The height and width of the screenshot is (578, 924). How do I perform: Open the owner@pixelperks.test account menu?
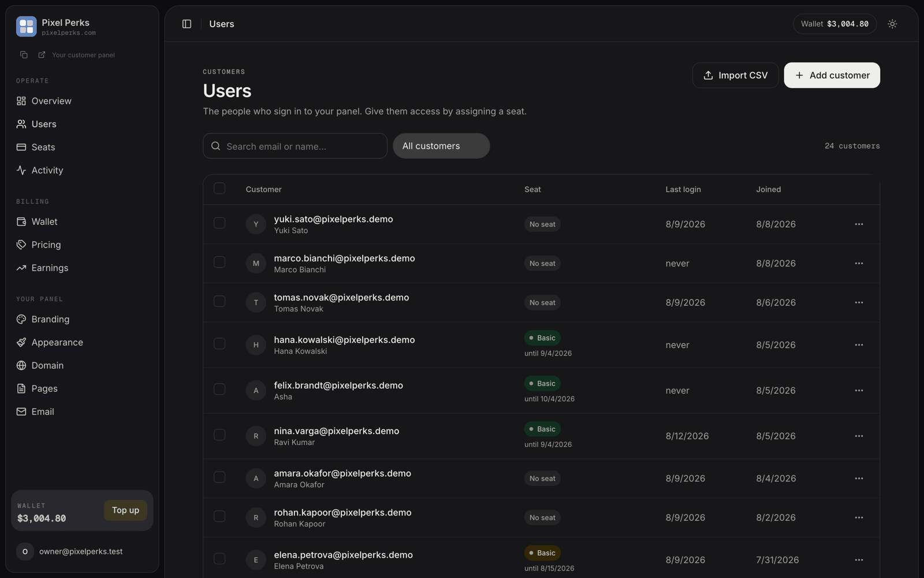pyautogui.click(x=82, y=551)
